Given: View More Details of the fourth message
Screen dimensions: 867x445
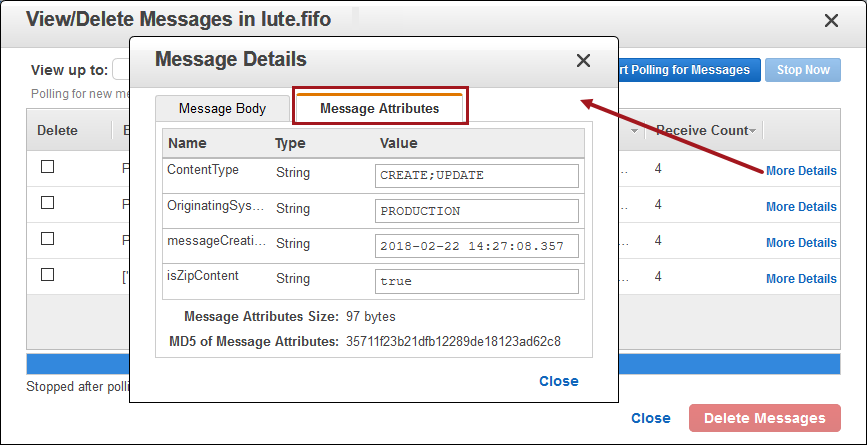Looking at the screenshot, I should coord(801,279).
